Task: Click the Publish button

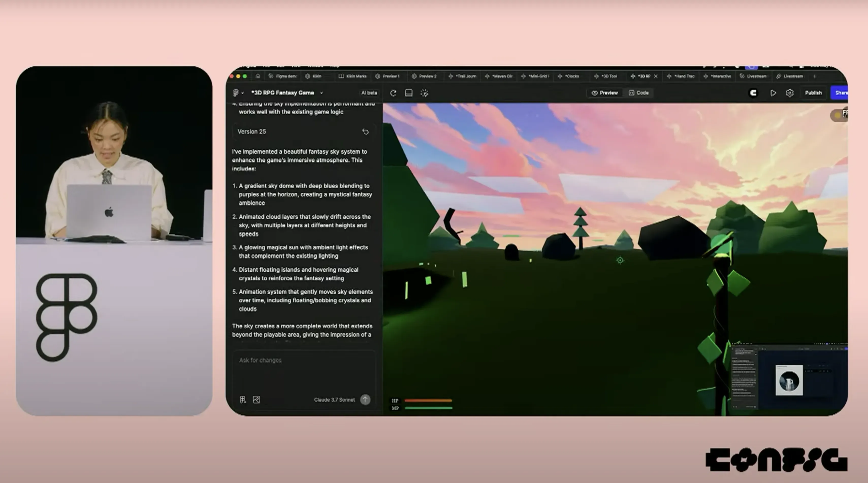Action: [813, 93]
